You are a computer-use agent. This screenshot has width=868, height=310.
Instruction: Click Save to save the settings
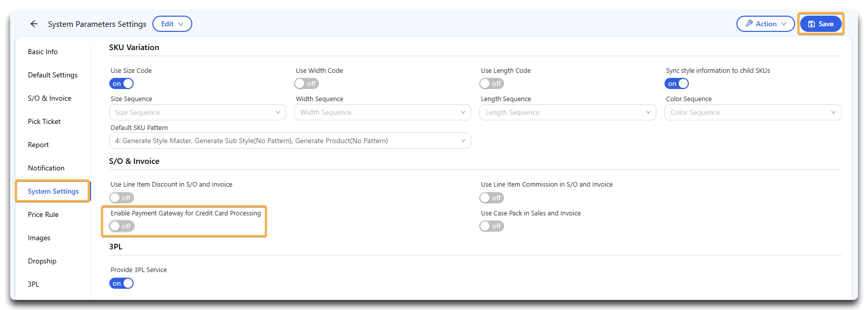(x=821, y=24)
